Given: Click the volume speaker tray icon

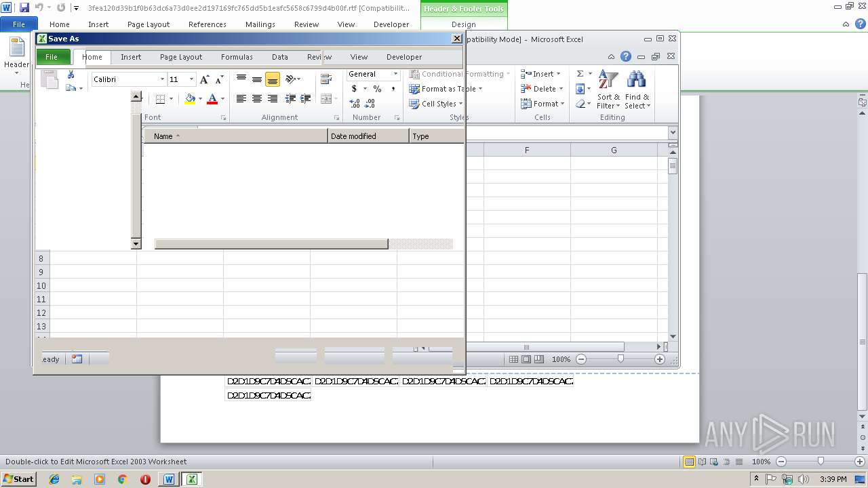Looking at the screenshot, I should pos(804,479).
